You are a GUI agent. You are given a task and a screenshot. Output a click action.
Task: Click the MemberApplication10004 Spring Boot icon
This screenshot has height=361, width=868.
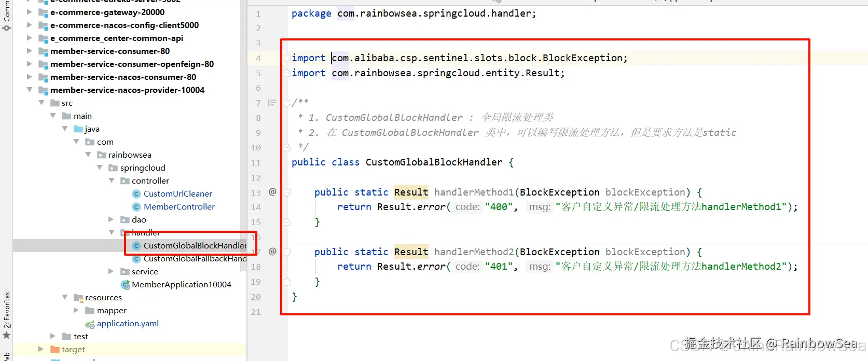[x=125, y=285]
